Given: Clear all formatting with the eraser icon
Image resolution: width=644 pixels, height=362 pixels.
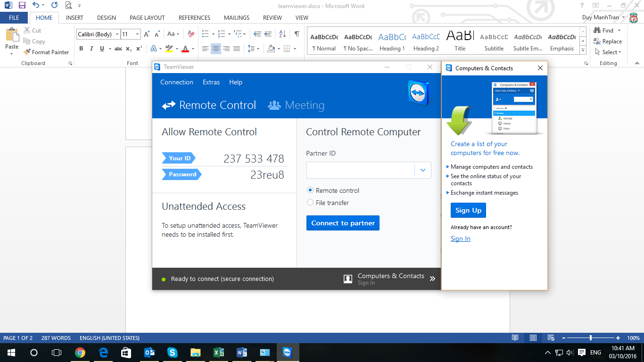Looking at the screenshot, I should pyautogui.click(x=191, y=34).
